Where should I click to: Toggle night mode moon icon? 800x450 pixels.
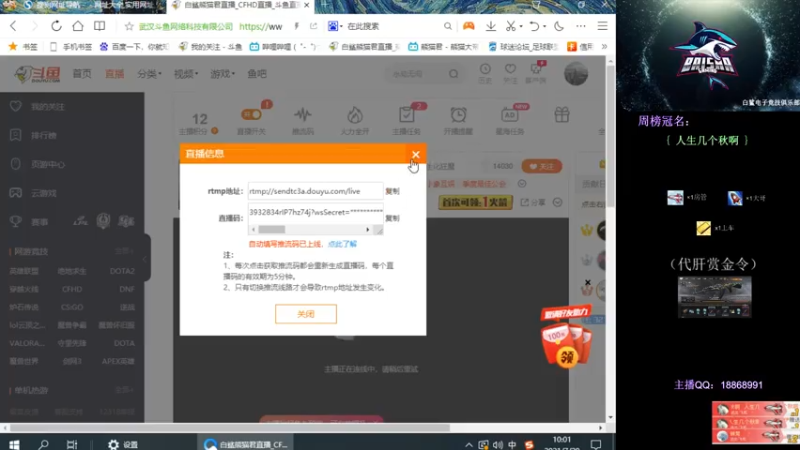tap(559, 26)
